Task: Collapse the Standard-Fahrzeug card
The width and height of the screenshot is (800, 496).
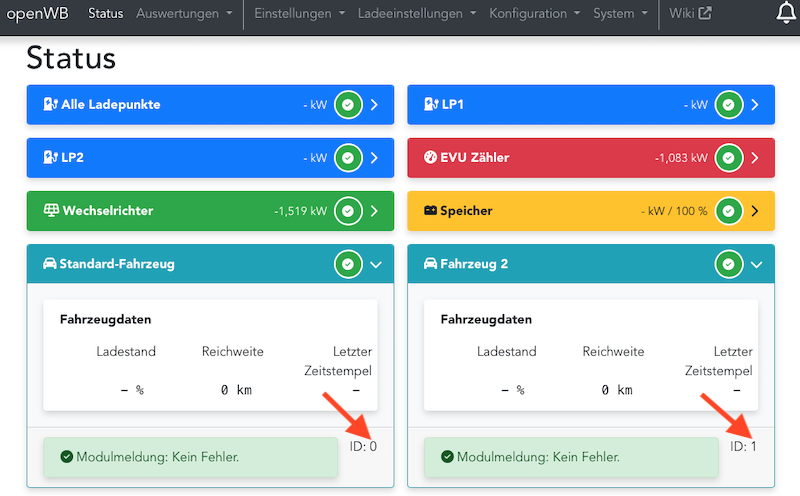Action: (374, 264)
